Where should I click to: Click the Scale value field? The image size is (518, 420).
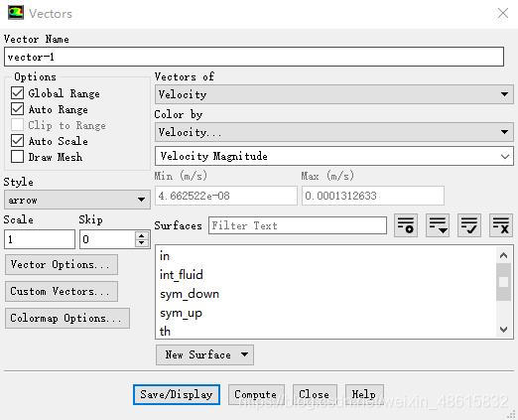pos(40,239)
